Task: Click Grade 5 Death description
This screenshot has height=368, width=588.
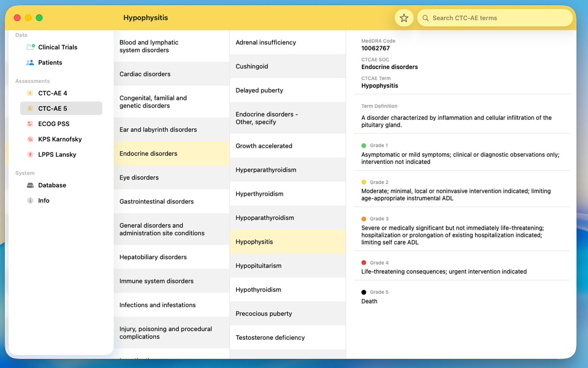Action: tap(369, 301)
